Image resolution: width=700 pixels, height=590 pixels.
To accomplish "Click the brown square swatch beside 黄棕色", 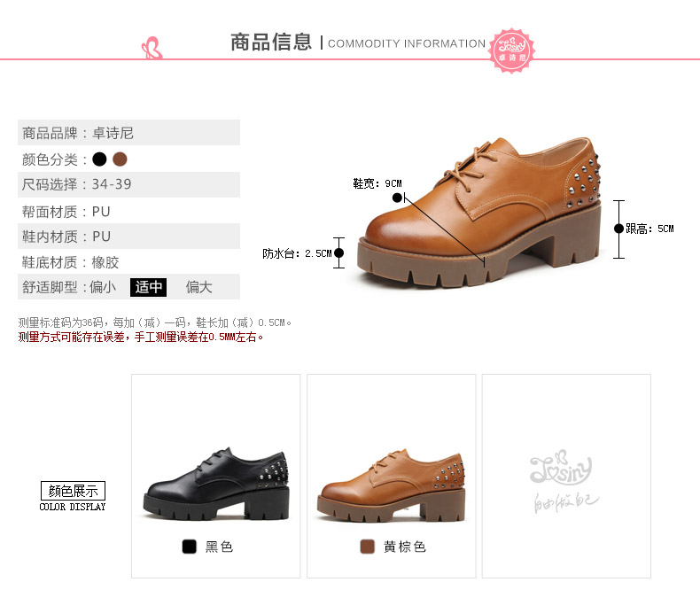I will (367, 547).
